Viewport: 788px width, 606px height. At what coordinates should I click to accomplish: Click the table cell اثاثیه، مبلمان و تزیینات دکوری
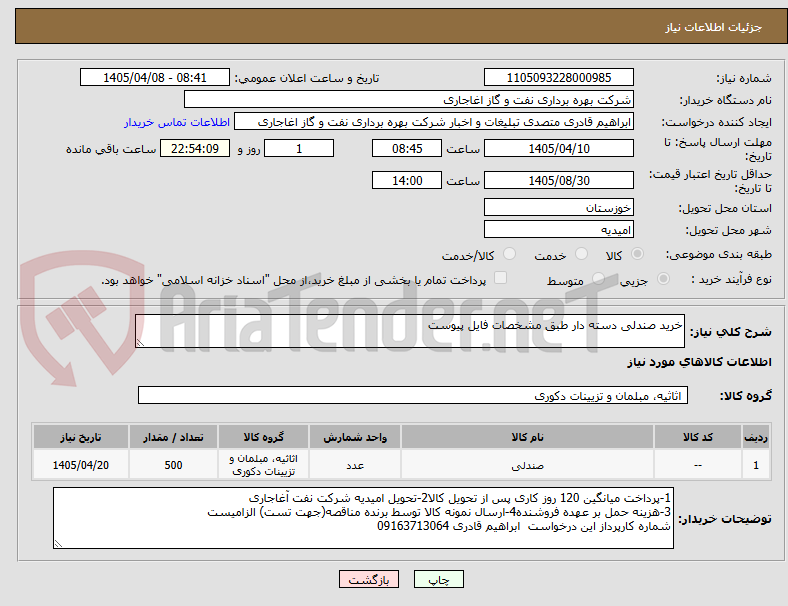click(263, 465)
